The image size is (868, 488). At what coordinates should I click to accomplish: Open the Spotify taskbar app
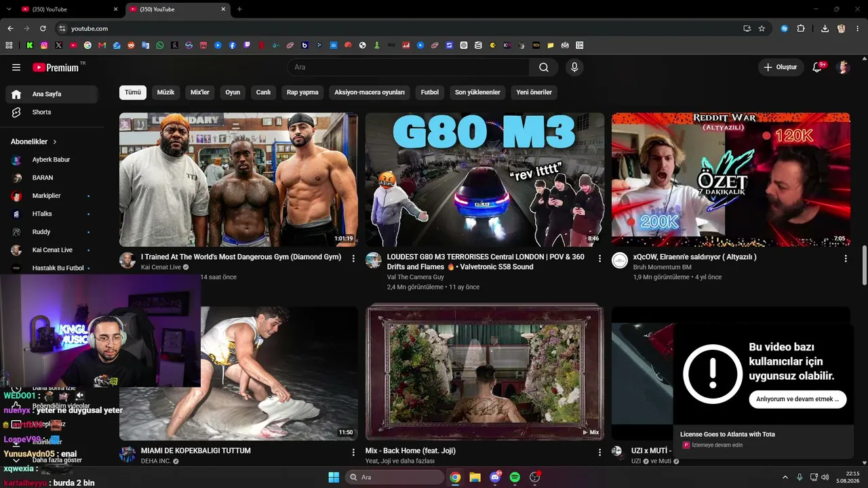tap(515, 477)
